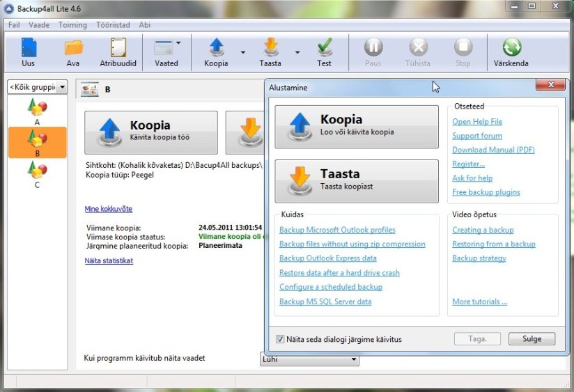Refresh with the Värskenda toolbar icon
The height and width of the screenshot is (392, 574).
pyautogui.click(x=511, y=53)
